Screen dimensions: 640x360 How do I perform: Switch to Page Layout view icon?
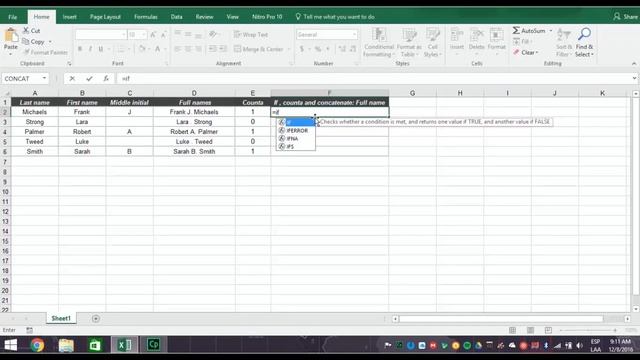point(530,330)
